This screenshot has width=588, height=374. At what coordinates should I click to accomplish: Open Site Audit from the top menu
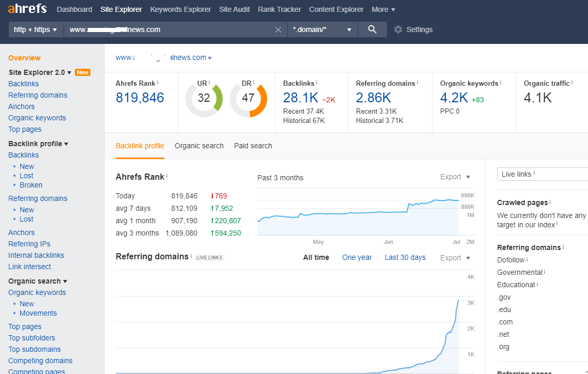tap(235, 9)
